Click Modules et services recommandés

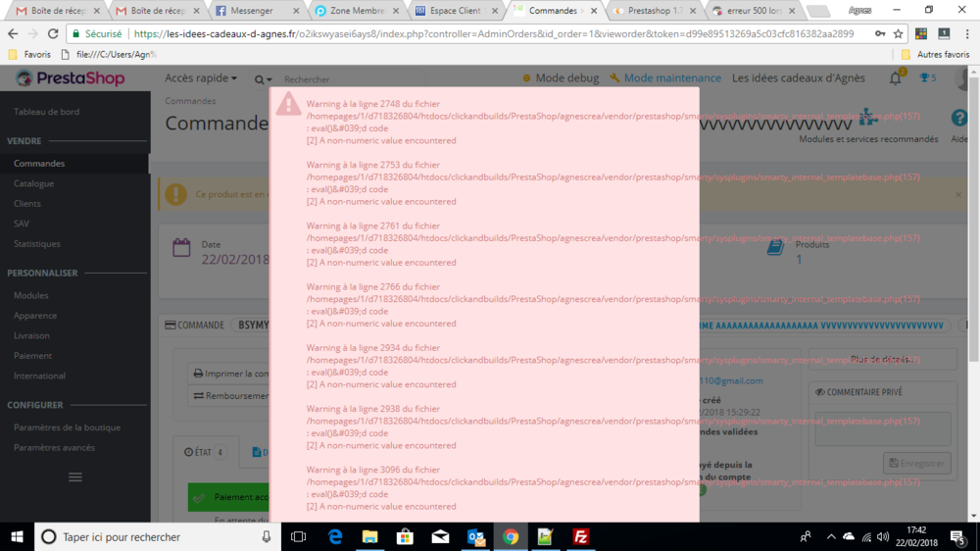[868, 139]
